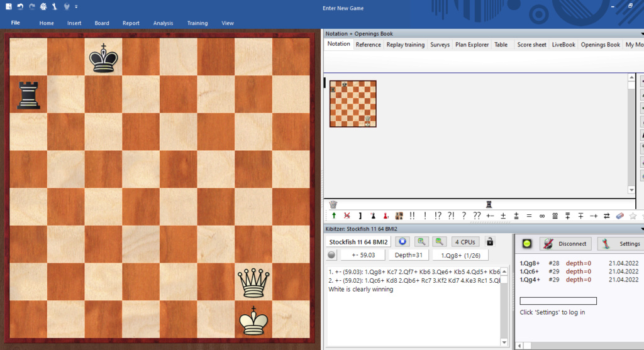Open the Insert ribbon tab
The image size is (644, 350).
click(74, 23)
